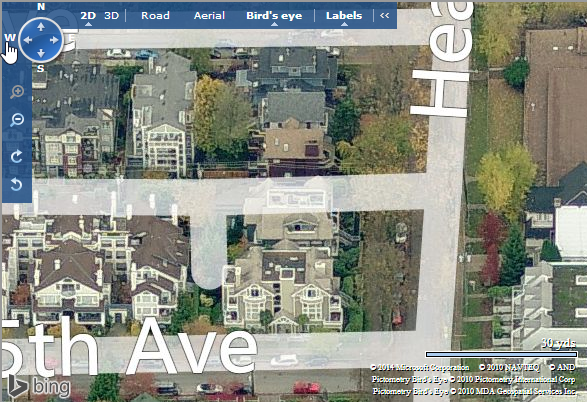This screenshot has width=587, height=402.
Task: Select the Road map view
Action: click(155, 15)
